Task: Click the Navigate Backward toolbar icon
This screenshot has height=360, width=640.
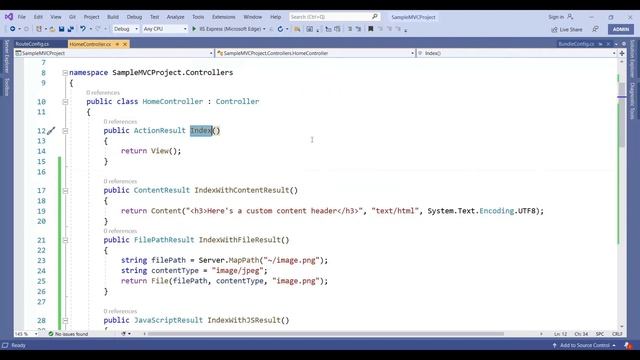Action: coord(13,29)
